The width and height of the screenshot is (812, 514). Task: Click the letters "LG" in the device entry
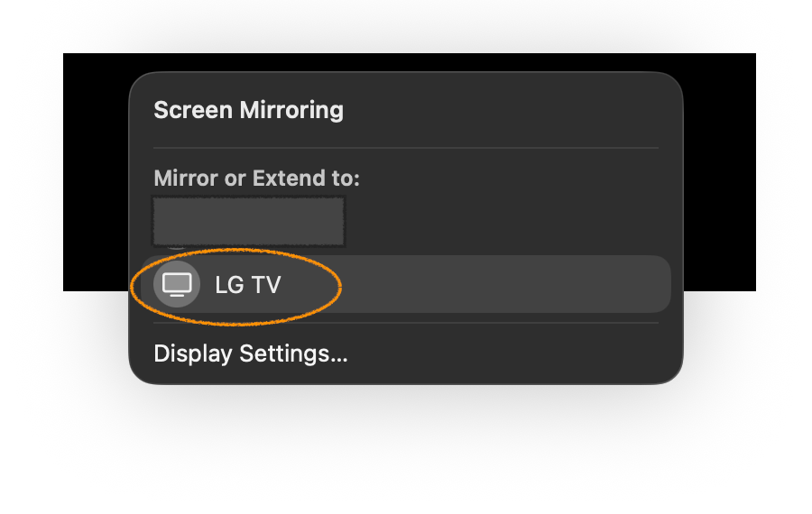point(229,285)
